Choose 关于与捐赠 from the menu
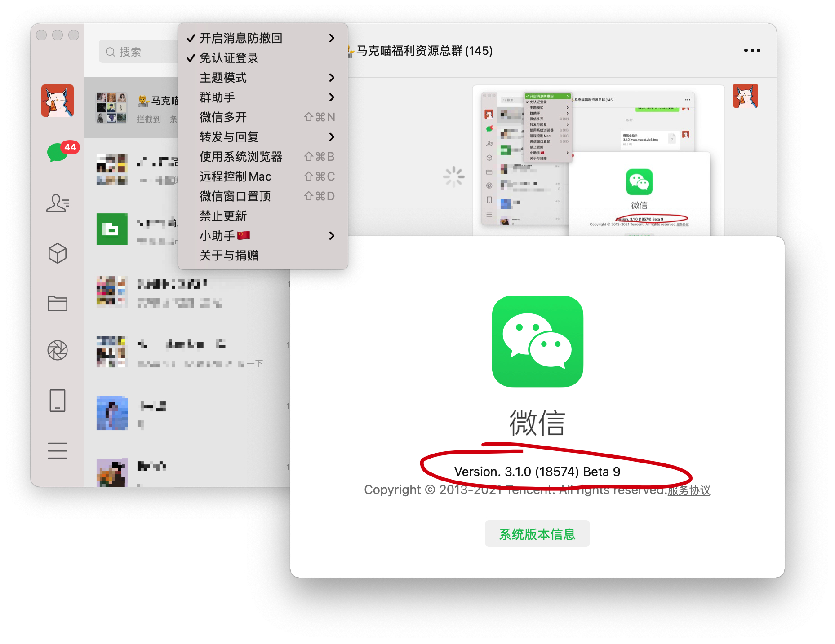 pyautogui.click(x=229, y=256)
